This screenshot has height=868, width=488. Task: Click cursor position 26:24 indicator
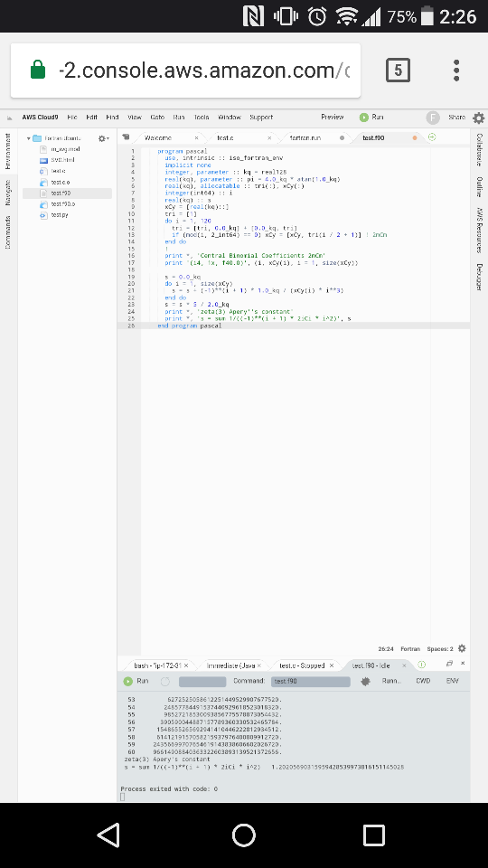pos(386,649)
